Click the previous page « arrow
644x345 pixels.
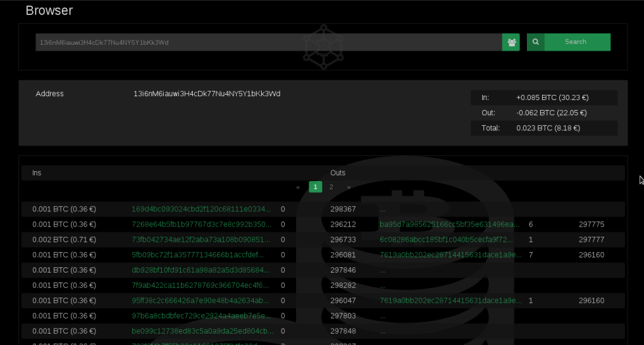tap(298, 187)
